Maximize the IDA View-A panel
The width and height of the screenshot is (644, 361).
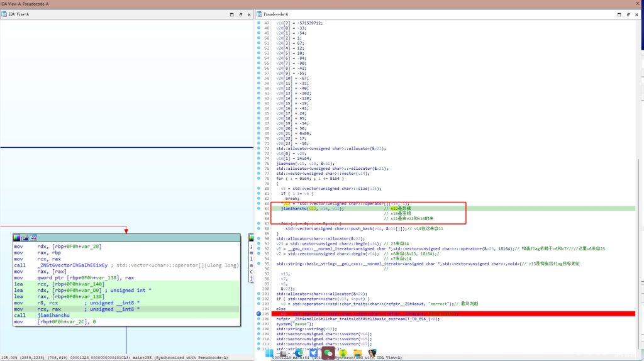[x=231, y=14]
